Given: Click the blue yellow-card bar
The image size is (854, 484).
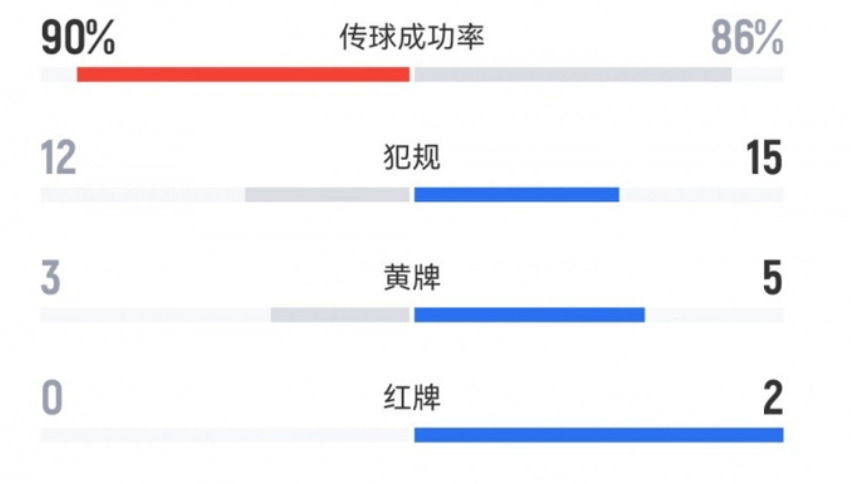Looking at the screenshot, I should coord(529,315).
